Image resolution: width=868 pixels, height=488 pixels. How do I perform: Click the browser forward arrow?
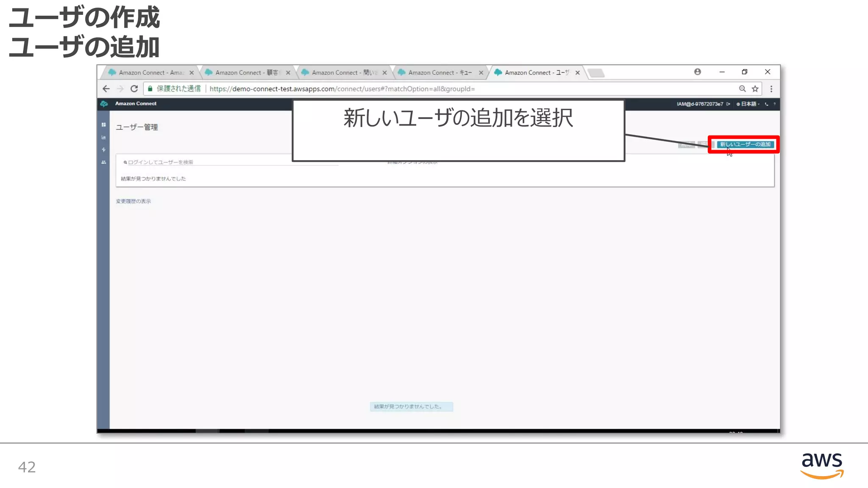pyautogui.click(x=120, y=89)
